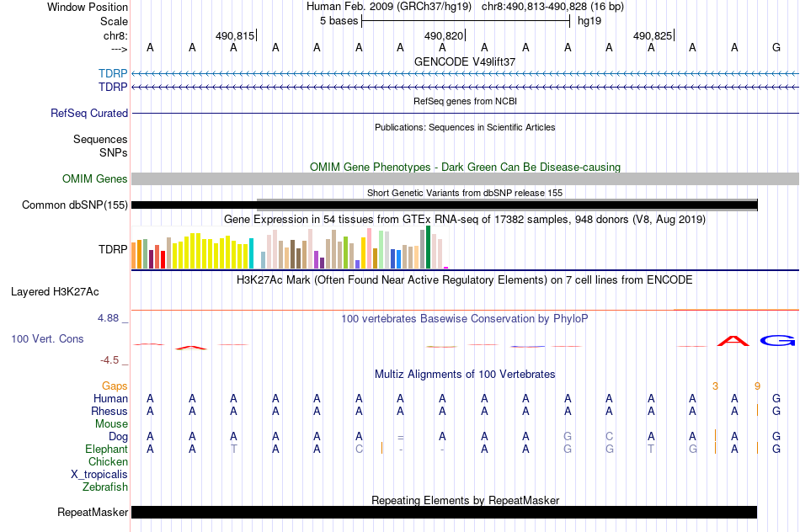Image resolution: width=800 pixels, height=532 pixels.
Task: Click the cyan GTEx expression bar
Action: [x=251, y=253]
